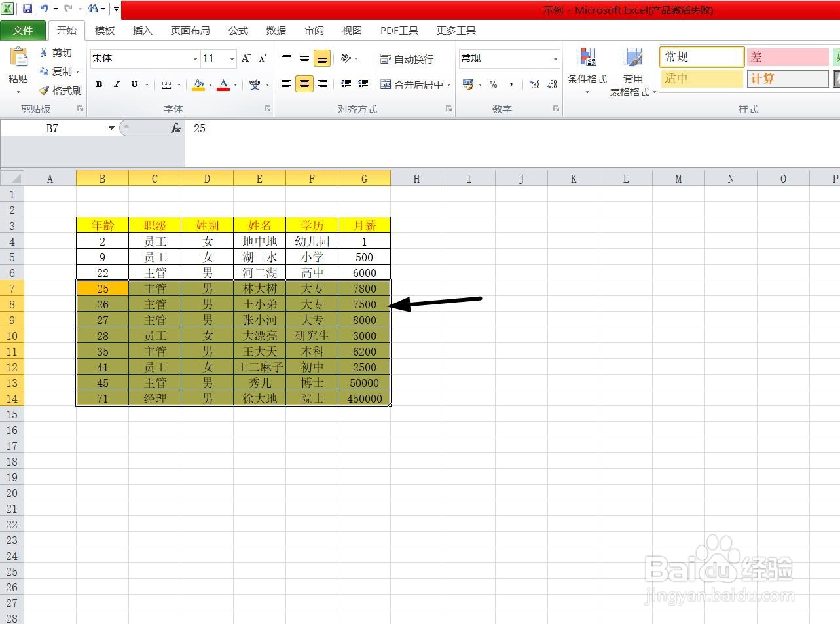Image resolution: width=840 pixels, height=624 pixels.
Task: Click the 合并后居中 Merge and Center button
Action: pos(412,84)
